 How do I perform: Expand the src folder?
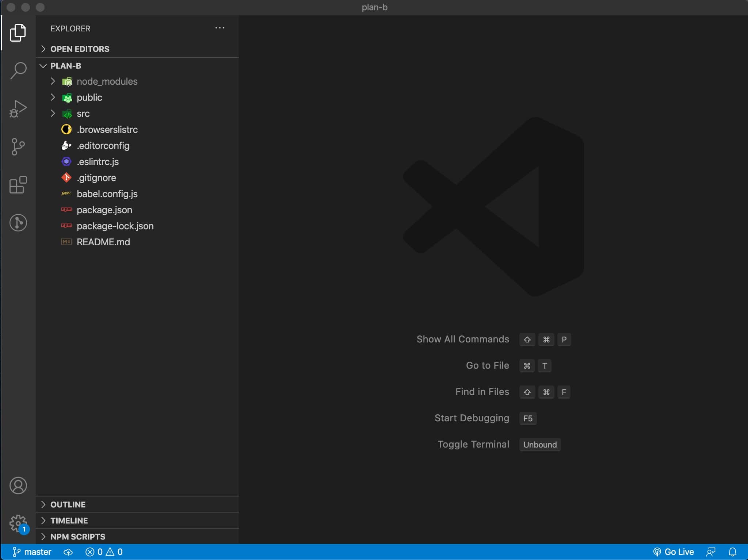(83, 114)
